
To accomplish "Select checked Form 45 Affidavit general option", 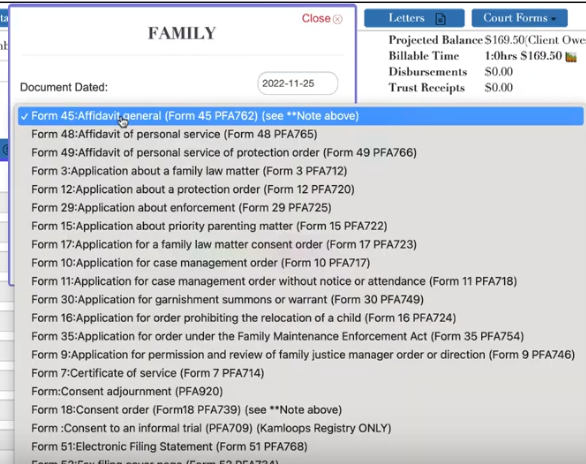I will 301,116.
